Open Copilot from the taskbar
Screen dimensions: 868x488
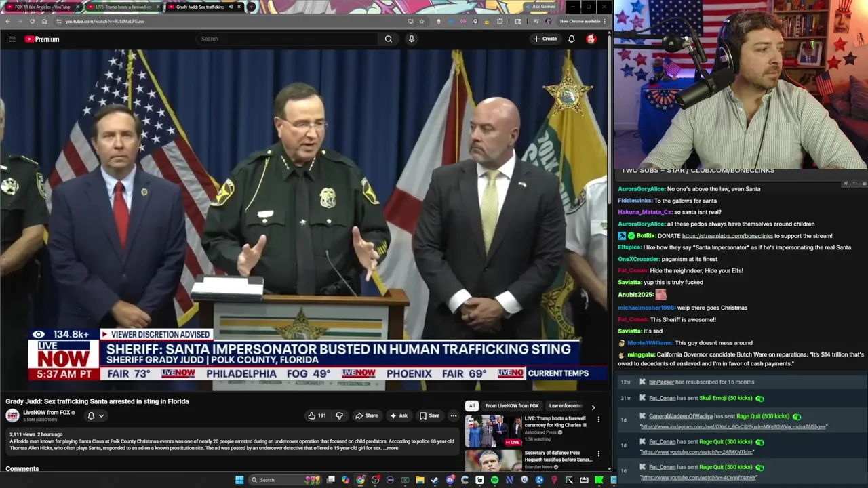click(x=345, y=480)
